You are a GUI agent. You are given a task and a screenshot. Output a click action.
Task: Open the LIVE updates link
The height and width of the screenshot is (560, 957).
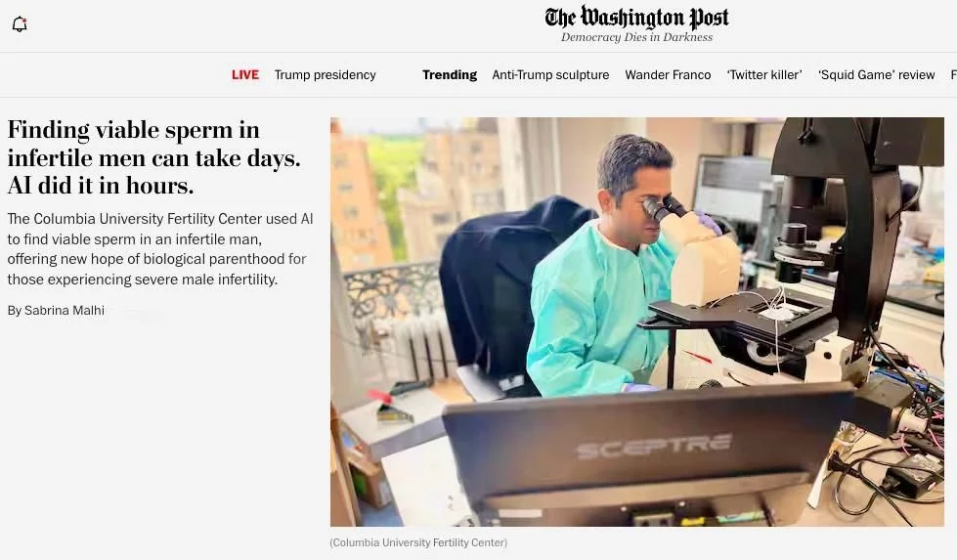pyautogui.click(x=245, y=75)
